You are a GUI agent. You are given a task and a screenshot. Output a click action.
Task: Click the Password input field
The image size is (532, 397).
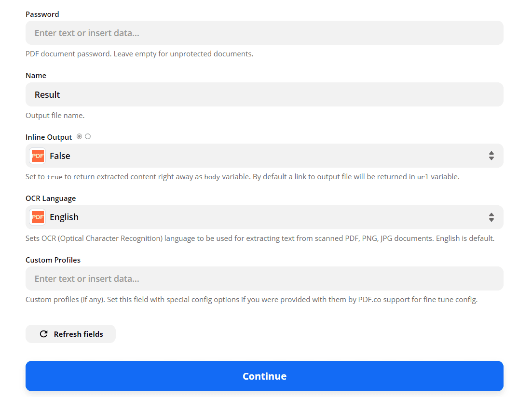click(264, 33)
